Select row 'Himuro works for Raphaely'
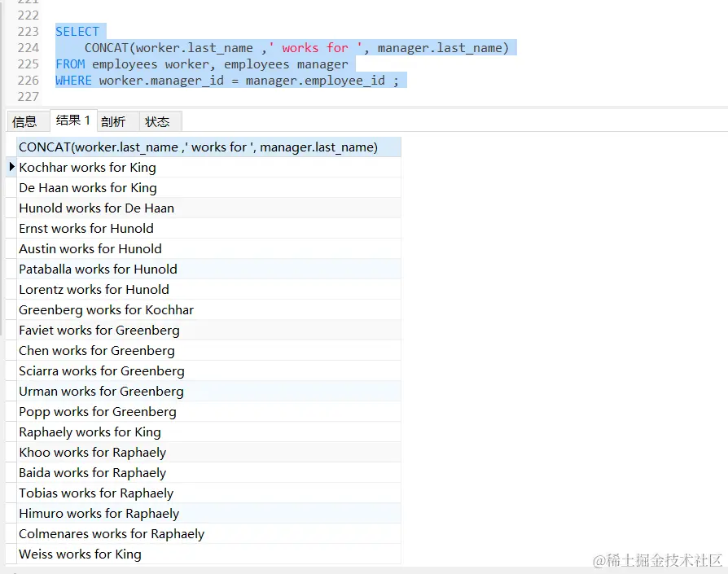 click(x=208, y=514)
